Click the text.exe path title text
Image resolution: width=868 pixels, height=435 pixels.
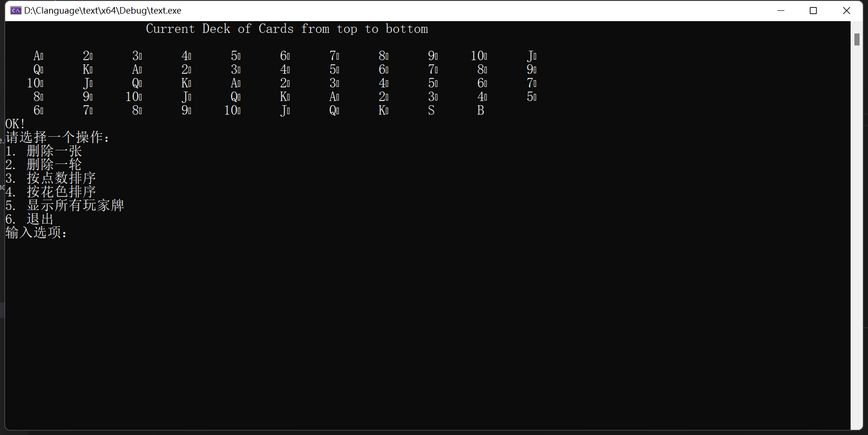click(102, 10)
